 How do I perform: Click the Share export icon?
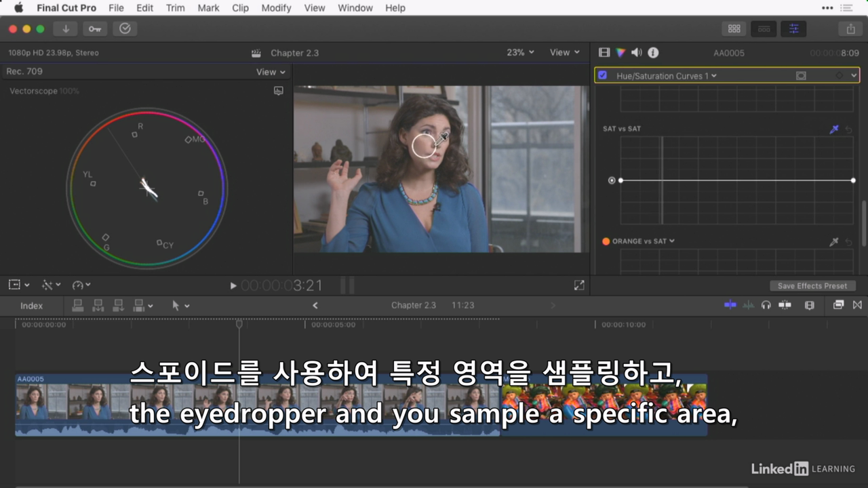850,28
